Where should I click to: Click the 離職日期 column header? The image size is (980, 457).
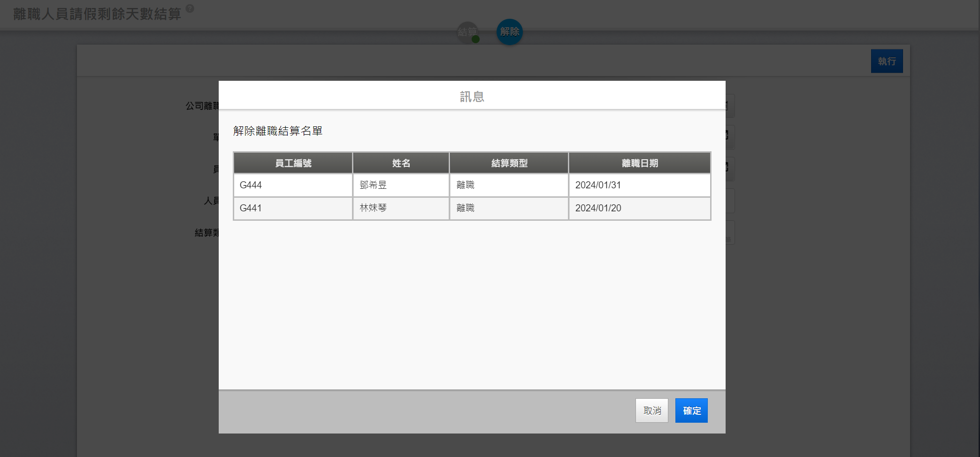[639, 163]
